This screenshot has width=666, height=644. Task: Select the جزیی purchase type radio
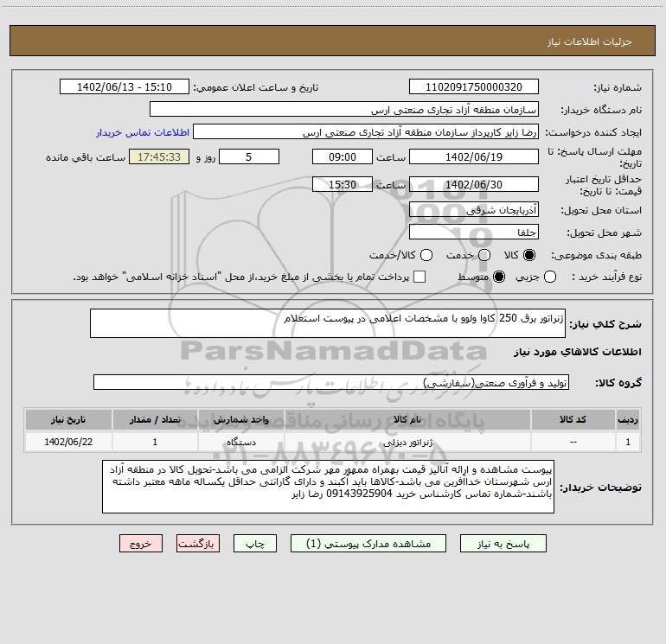tap(550, 277)
